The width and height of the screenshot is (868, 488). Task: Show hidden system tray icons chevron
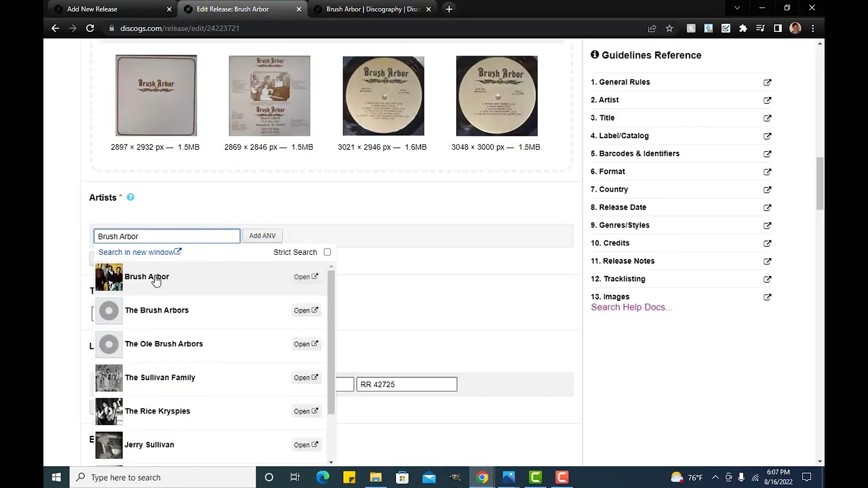click(715, 477)
